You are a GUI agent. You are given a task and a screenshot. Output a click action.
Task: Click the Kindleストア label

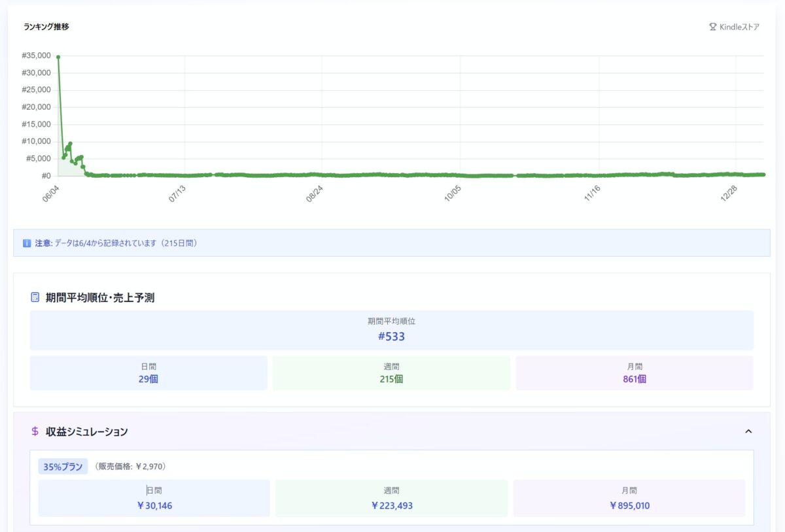739,27
